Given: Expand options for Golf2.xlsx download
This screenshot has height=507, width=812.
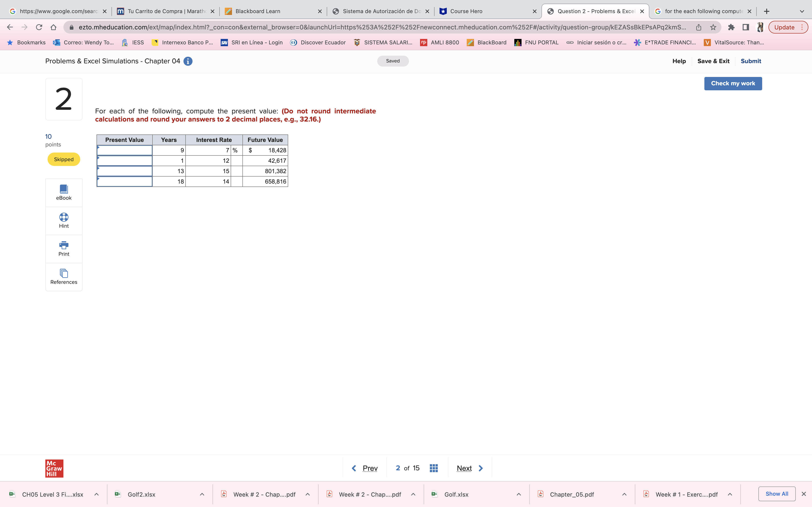Looking at the screenshot, I should click(202, 494).
